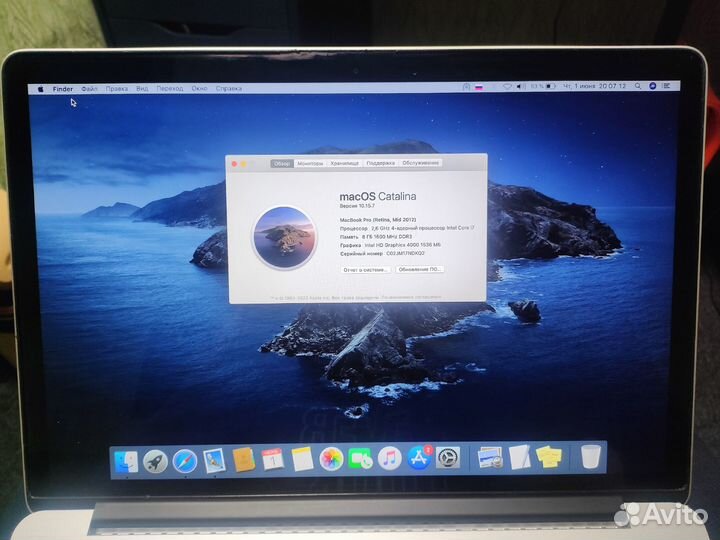Open Photos flower icon in dock
The width and height of the screenshot is (720, 540).
331,459
